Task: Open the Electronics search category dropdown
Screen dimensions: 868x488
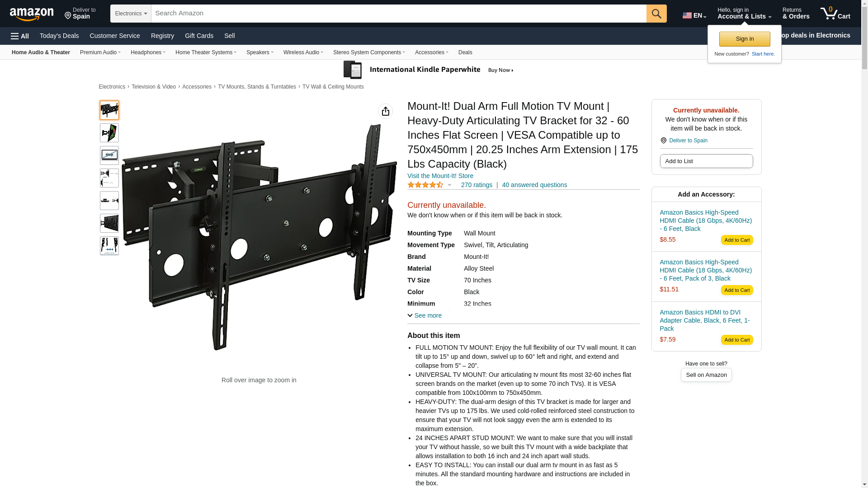Action: click(131, 14)
